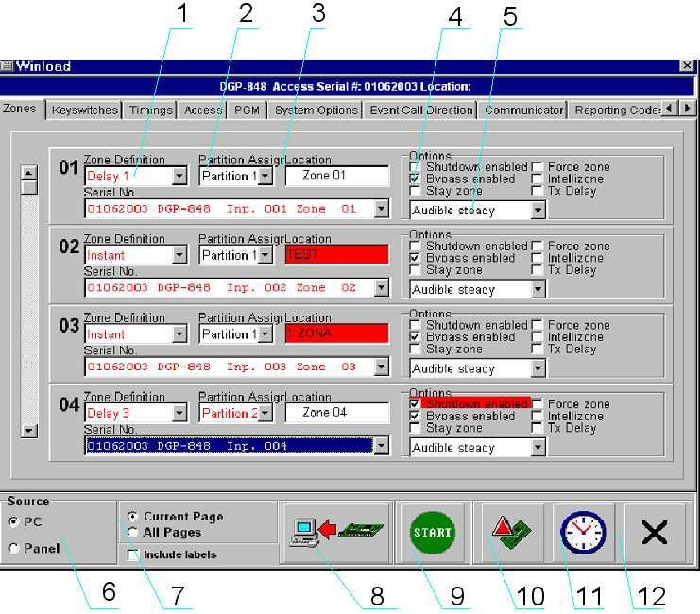Open zone 03 Audible steady alarm dropdown

point(538,368)
